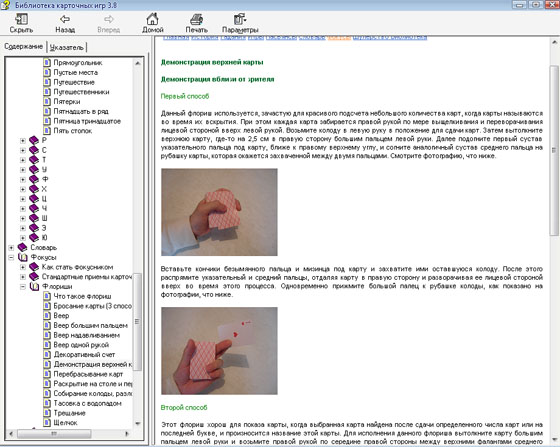The width and height of the screenshot is (560, 447).
Task: Go back with the Назад arrow
Action: pyautogui.click(x=65, y=23)
